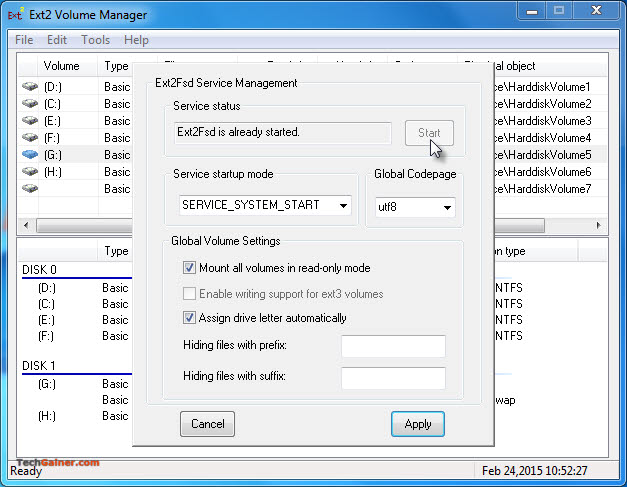Open the Help menu
Image resolution: width=627 pixels, height=487 pixels.
click(x=136, y=40)
